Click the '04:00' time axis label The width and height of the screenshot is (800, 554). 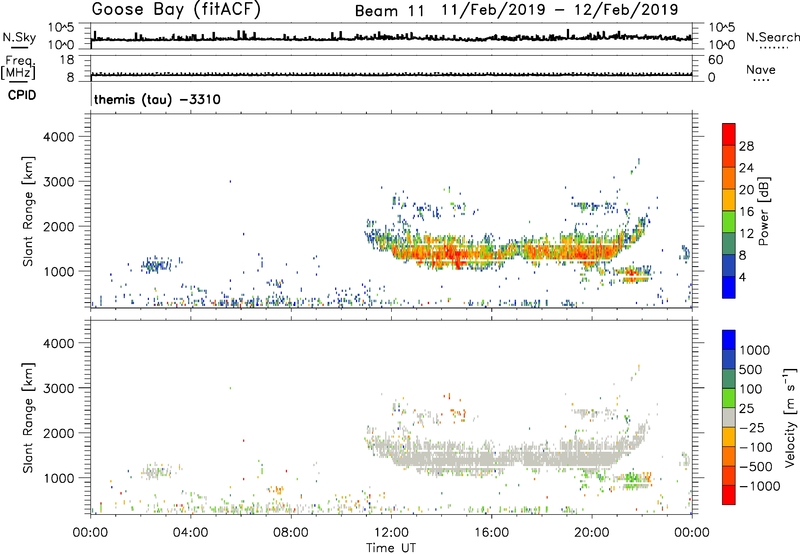click(190, 533)
